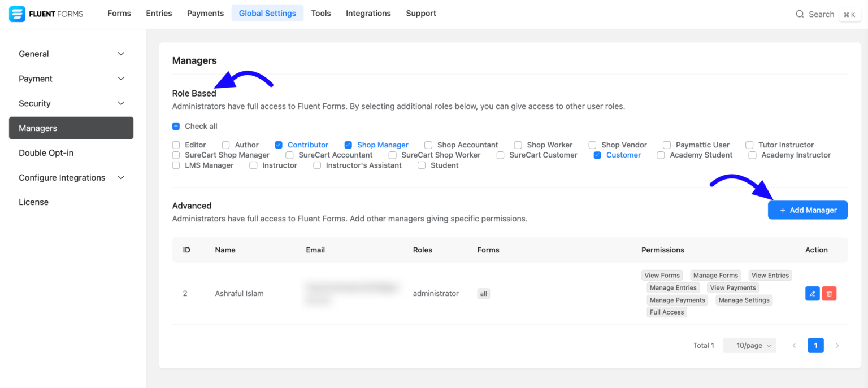Toggle the Check all checkbox
The height and width of the screenshot is (388, 868).
(176, 126)
